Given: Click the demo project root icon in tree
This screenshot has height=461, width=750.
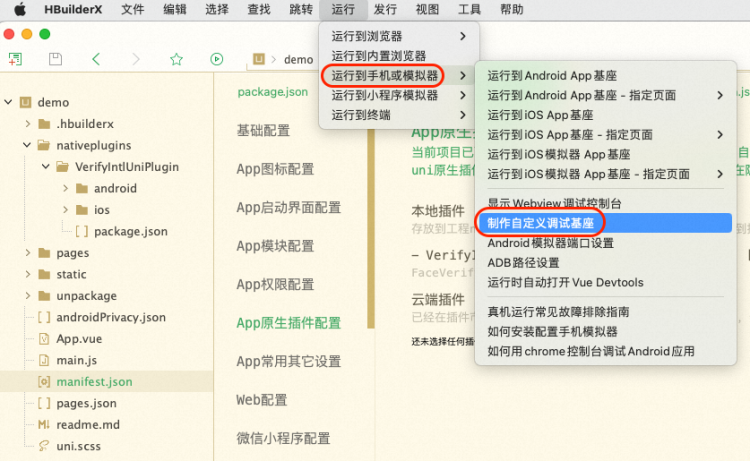Looking at the screenshot, I should pos(25,102).
